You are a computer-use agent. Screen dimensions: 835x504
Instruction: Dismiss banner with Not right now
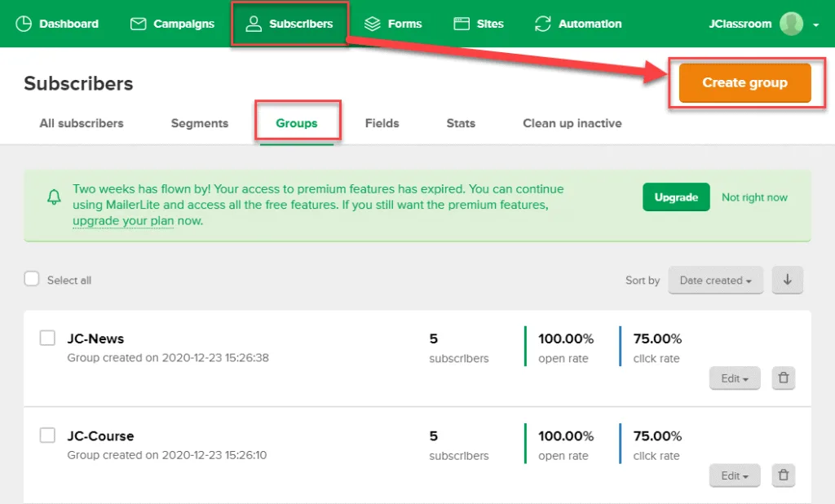(754, 197)
